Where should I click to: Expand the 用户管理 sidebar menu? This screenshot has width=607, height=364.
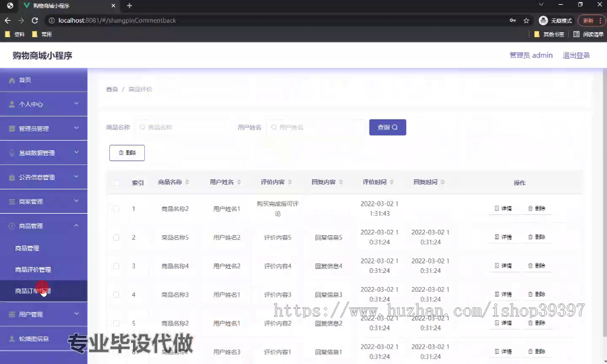(x=43, y=314)
